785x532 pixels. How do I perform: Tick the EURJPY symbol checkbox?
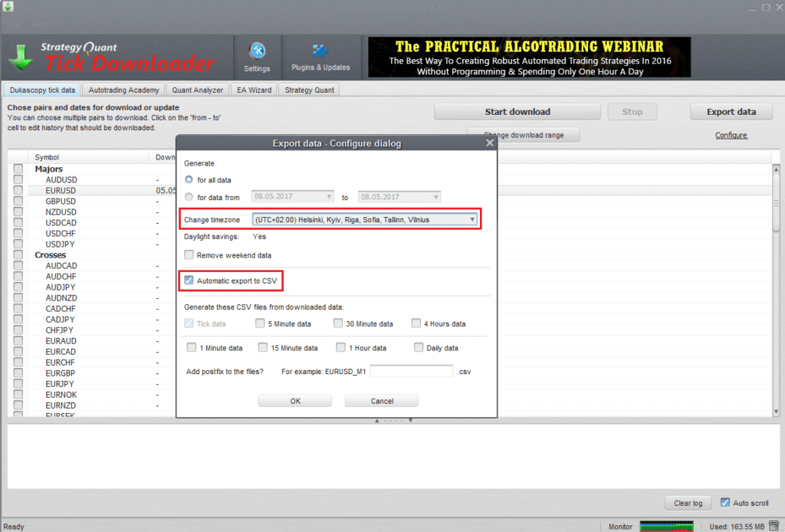click(x=18, y=384)
